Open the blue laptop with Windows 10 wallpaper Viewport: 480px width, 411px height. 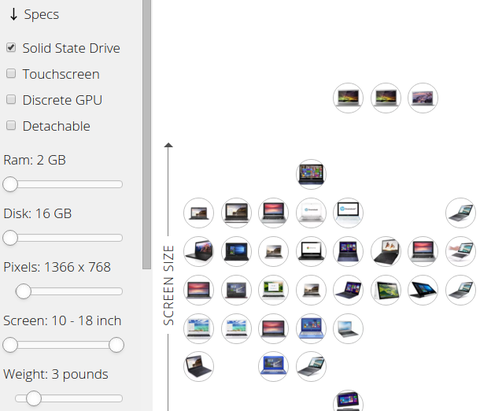(273, 366)
